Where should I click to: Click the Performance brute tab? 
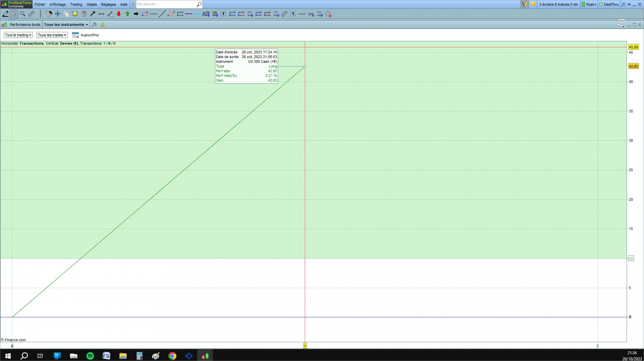click(25, 25)
